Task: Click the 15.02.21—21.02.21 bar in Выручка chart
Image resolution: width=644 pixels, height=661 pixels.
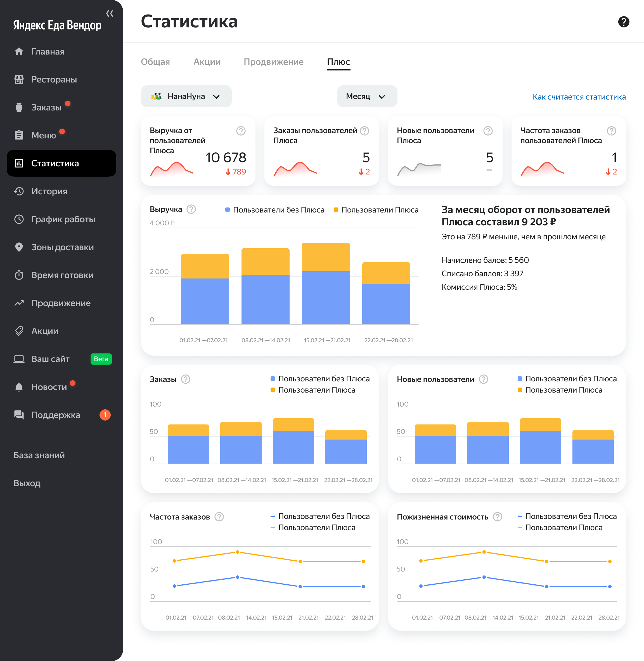Action: click(x=326, y=284)
